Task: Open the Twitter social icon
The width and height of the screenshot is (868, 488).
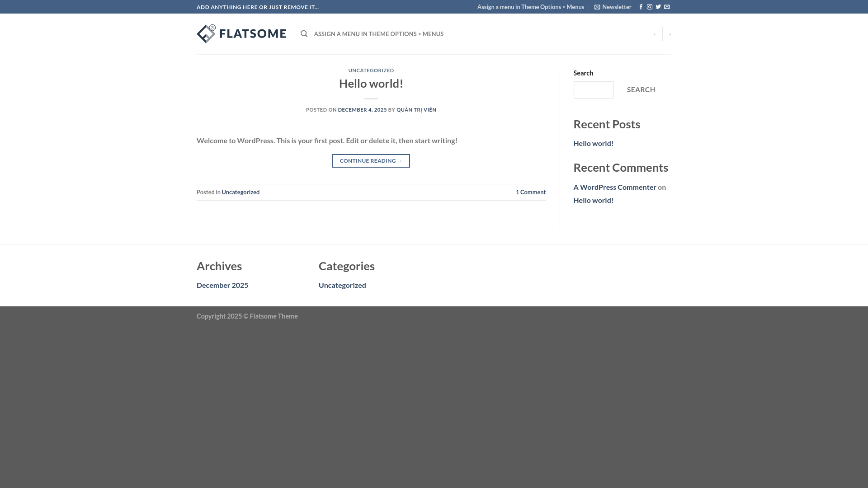Action: (x=658, y=7)
